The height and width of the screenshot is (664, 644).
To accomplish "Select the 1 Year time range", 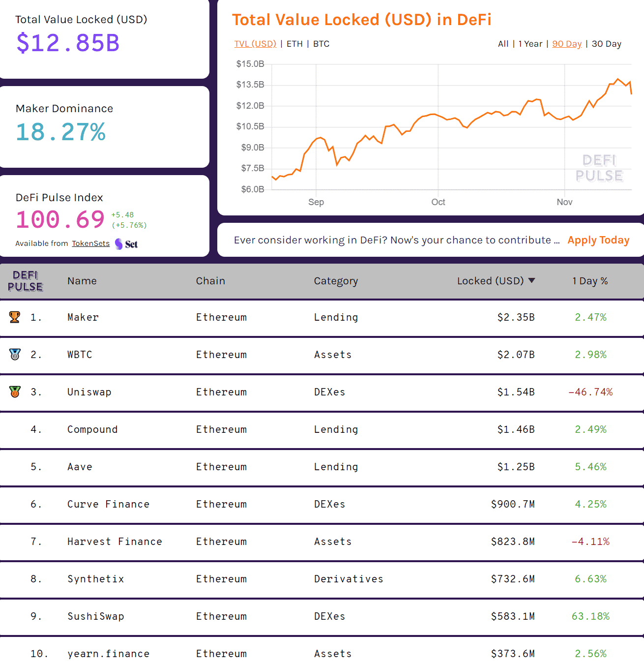I will click(x=530, y=44).
